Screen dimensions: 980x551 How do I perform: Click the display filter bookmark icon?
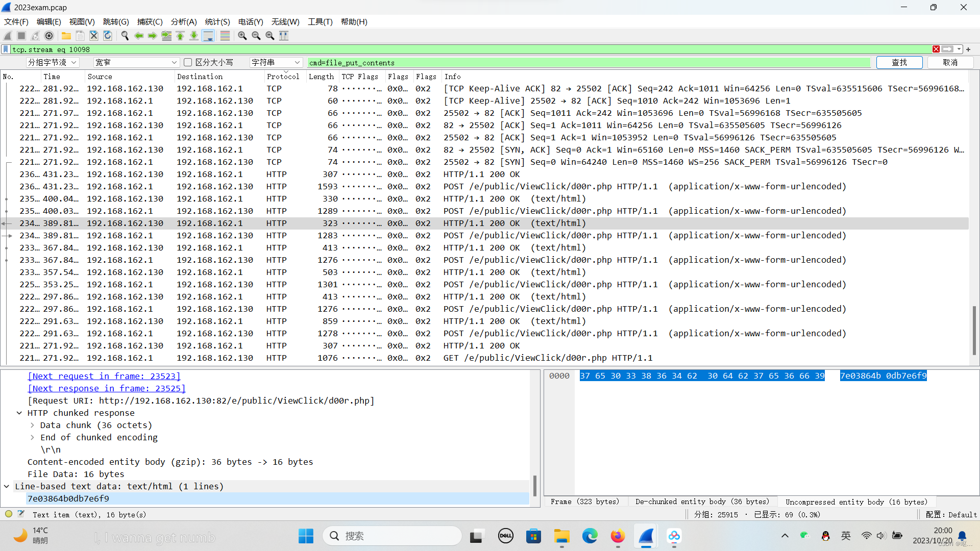[x=6, y=49]
